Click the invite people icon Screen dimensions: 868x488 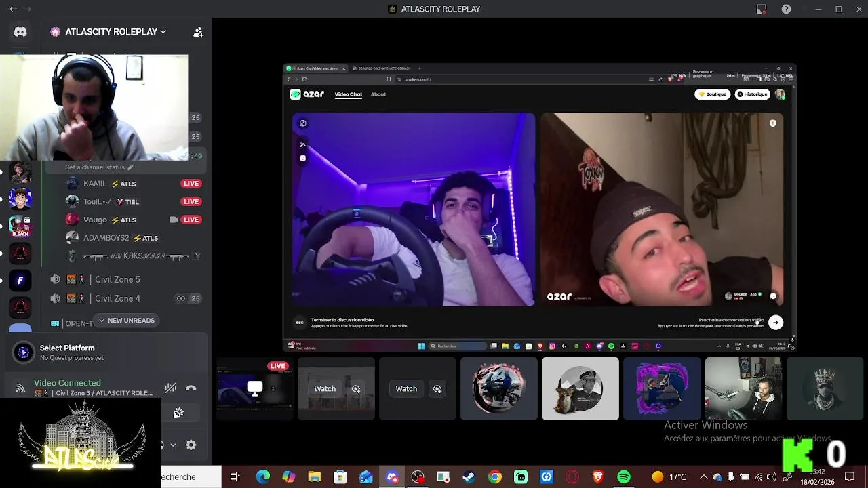click(198, 32)
